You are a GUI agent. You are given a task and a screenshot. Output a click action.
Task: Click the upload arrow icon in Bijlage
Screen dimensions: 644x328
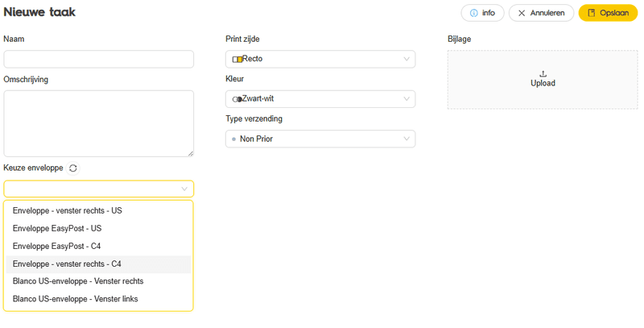543,74
